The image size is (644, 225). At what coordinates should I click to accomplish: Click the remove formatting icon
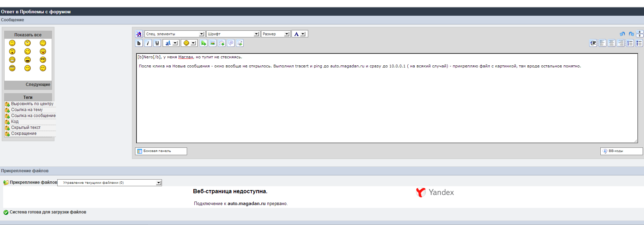coord(139,34)
